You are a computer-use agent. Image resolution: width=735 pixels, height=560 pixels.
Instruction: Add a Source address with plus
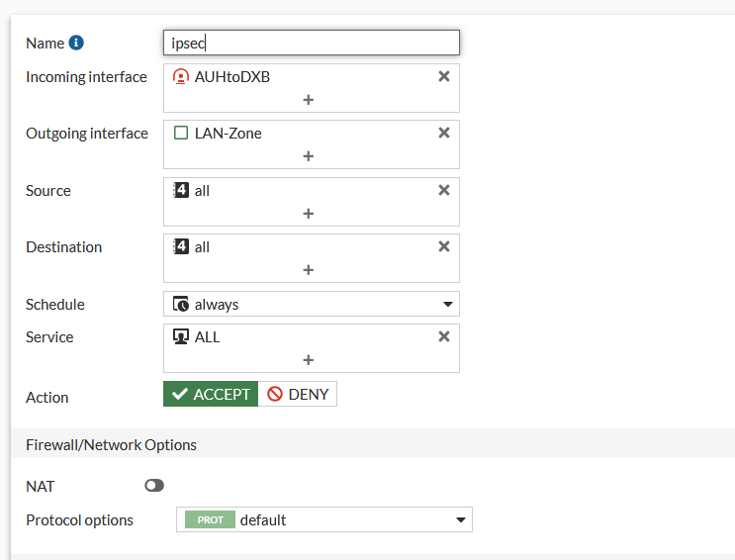pyautogui.click(x=308, y=214)
